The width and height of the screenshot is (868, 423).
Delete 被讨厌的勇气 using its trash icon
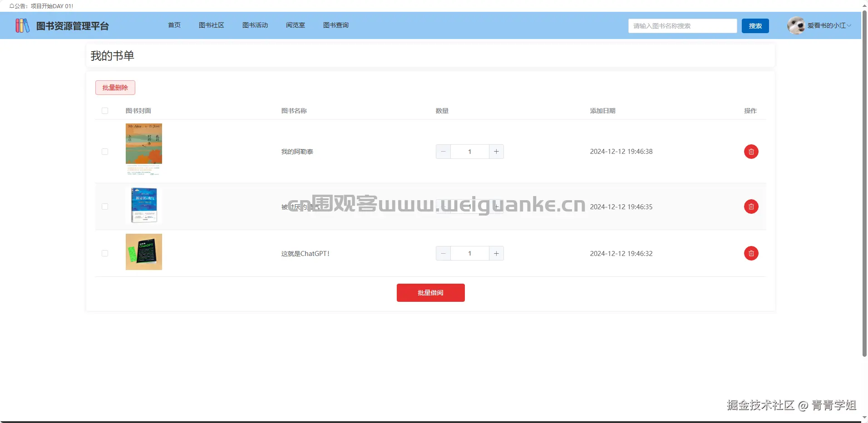751,207
